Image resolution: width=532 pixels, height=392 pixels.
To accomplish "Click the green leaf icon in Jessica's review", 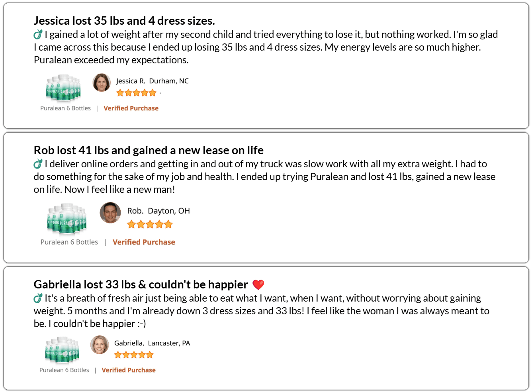I will [38, 35].
